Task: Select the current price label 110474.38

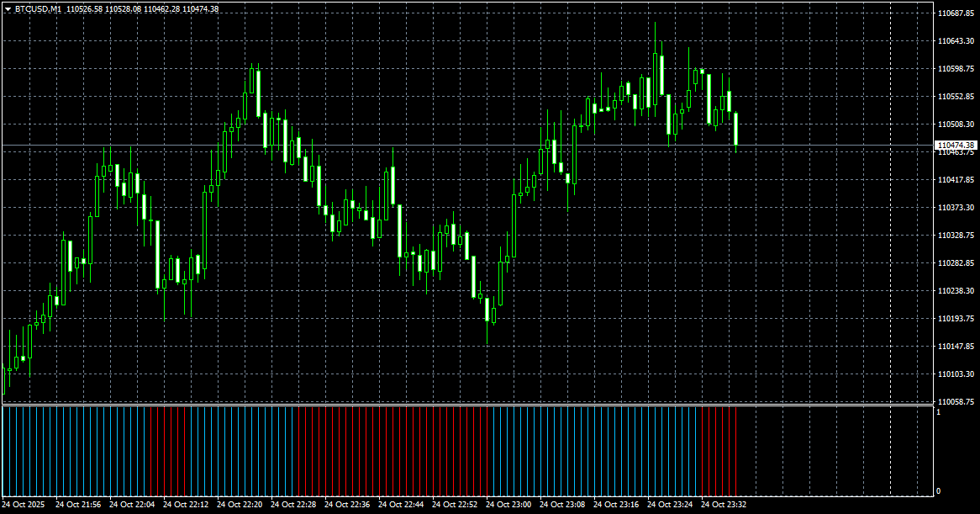Action: click(x=956, y=145)
